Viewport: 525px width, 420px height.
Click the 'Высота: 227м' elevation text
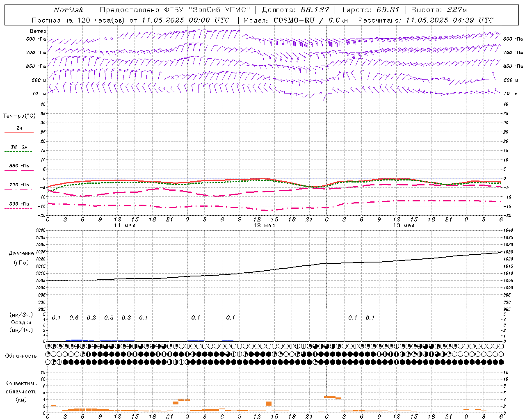(x=439, y=10)
